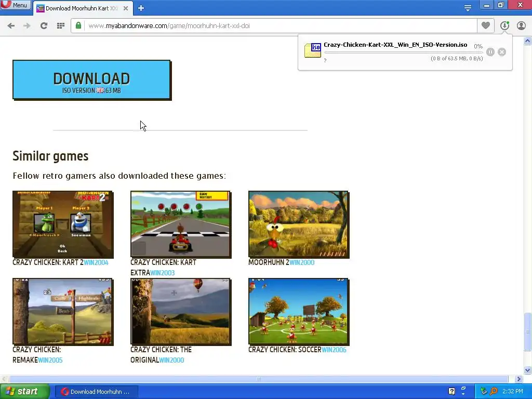Open the tab menu stacked-lines icon
The width and height of the screenshot is (532, 399).
(x=468, y=8)
